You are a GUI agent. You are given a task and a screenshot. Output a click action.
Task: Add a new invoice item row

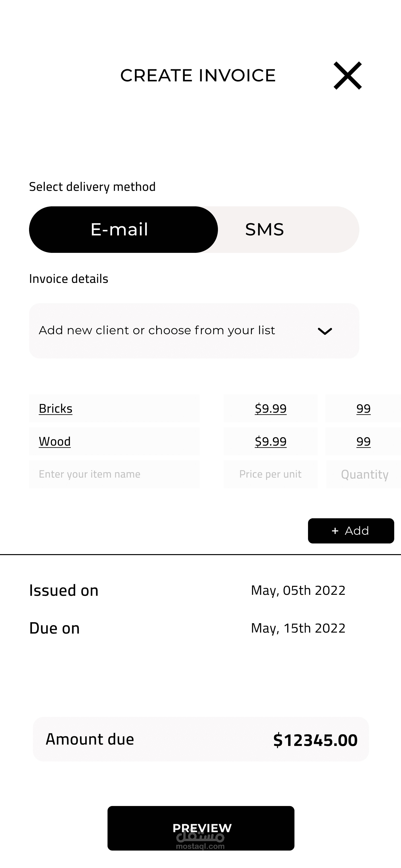[x=351, y=531]
